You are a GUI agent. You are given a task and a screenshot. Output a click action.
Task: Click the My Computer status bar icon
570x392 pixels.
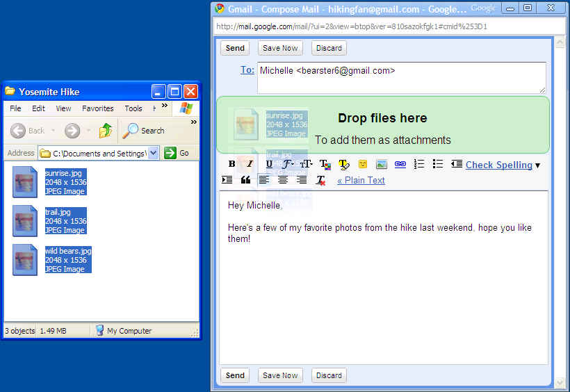[x=99, y=331]
